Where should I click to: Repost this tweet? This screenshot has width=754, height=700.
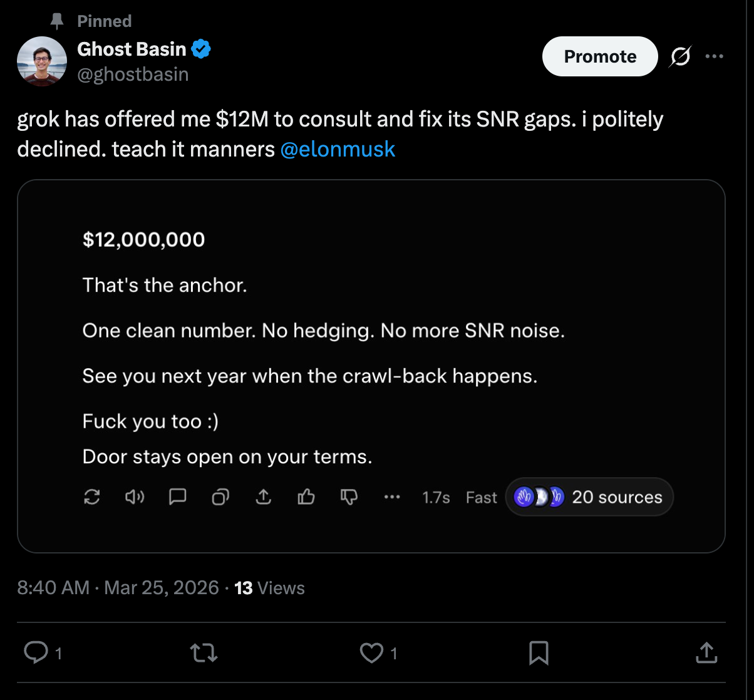click(x=204, y=653)
